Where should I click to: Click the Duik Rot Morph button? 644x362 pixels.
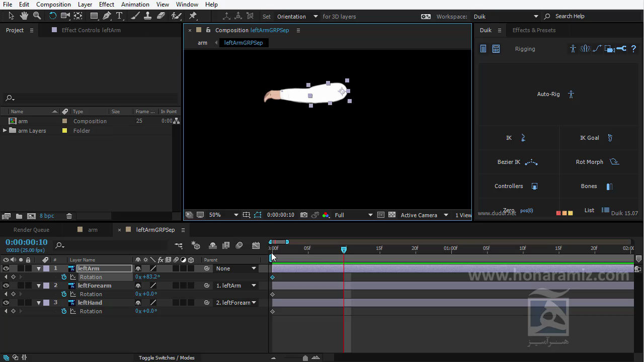pyautogui.click(x=597, y=162)
